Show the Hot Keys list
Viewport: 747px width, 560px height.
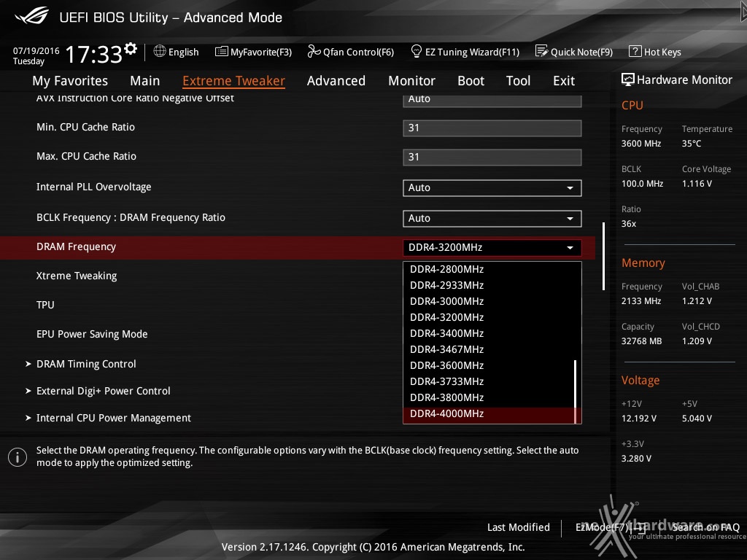[655, 52]
